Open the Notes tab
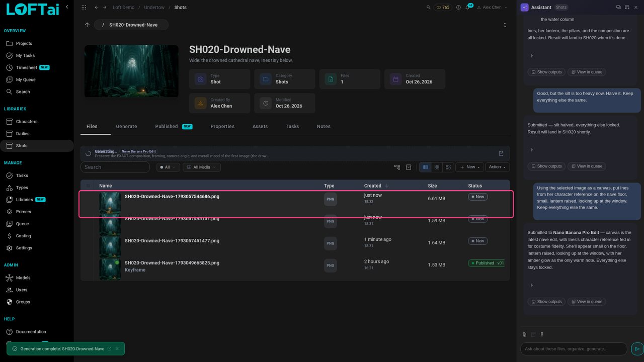This screenshot has height=362, width=644. 324,127
